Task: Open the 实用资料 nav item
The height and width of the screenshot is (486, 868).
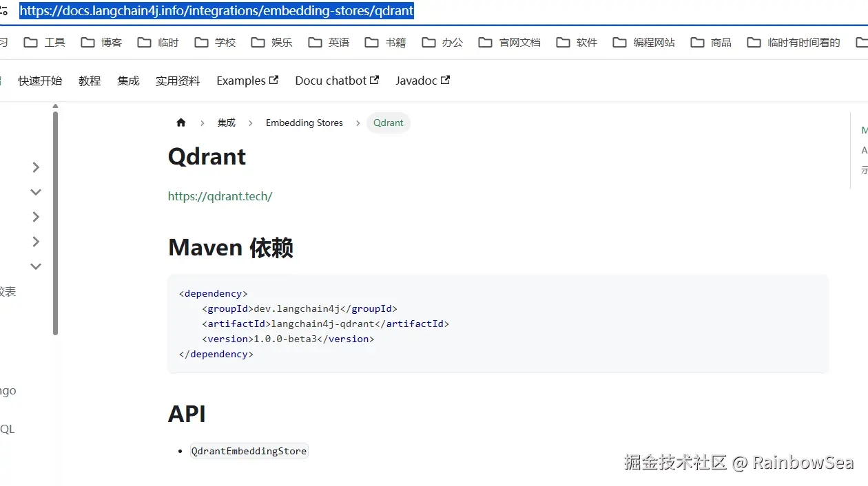Action: coord(178,81)
